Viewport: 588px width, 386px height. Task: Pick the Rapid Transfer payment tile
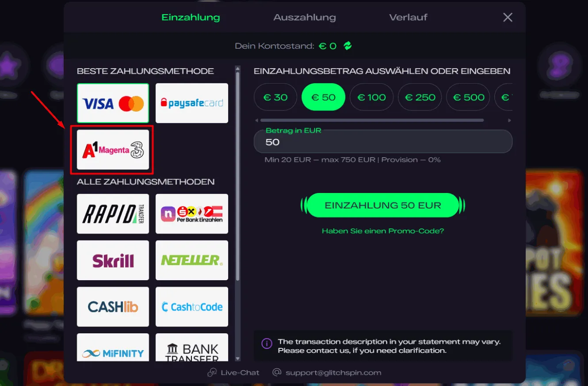point(113,214)
